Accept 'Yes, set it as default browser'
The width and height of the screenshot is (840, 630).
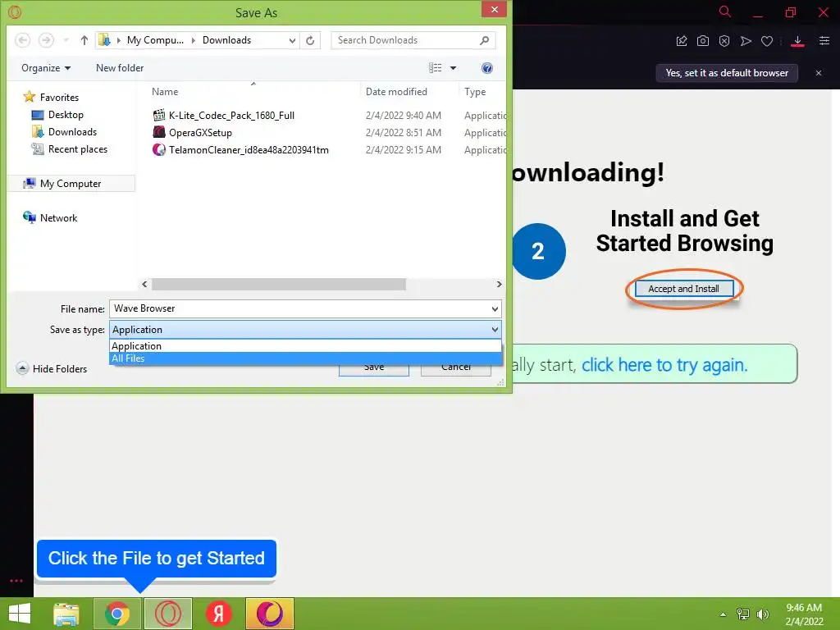[x=727, y=73]
